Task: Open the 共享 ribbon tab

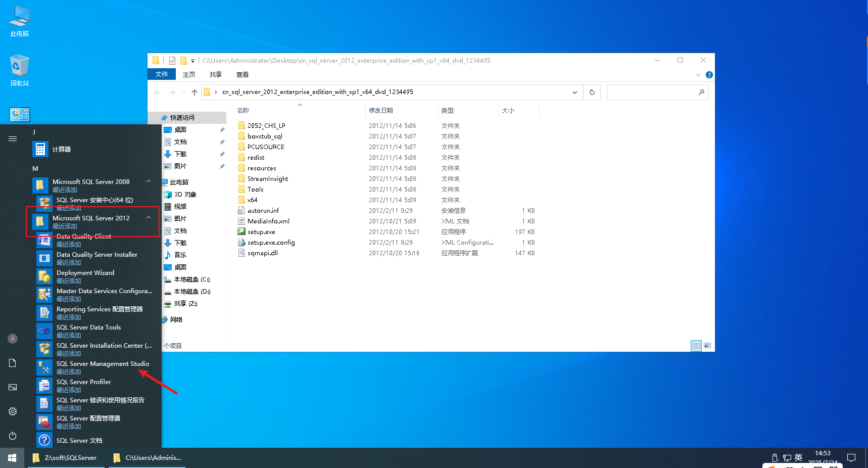Action: pos(216,74)
